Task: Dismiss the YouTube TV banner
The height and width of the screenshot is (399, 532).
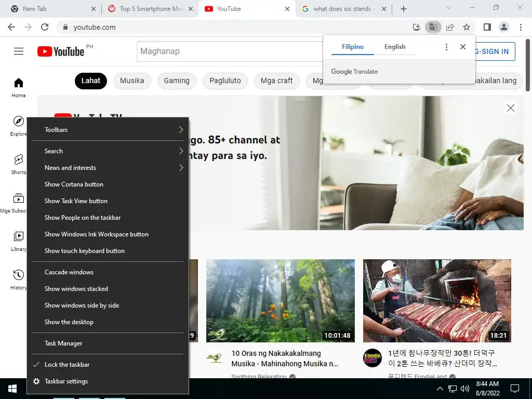Action: click(510, 108)
